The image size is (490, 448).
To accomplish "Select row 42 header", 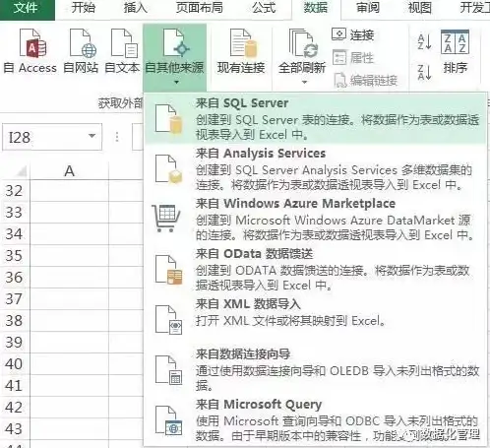I will tap(15, 408).
